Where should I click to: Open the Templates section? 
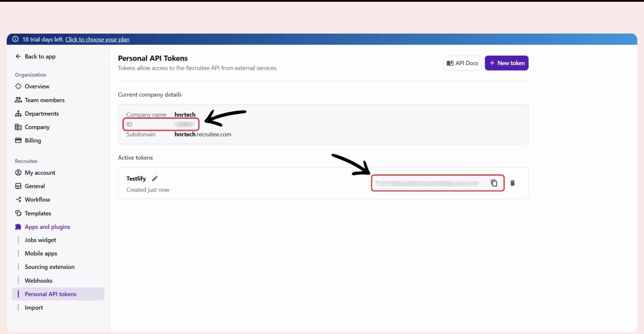(38, 213)
